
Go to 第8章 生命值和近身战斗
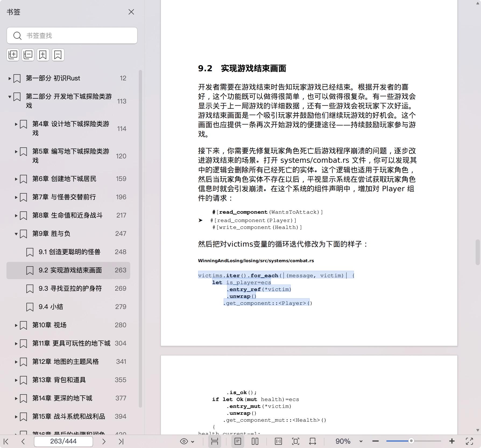pyautogui.click(x=68, y=215)
